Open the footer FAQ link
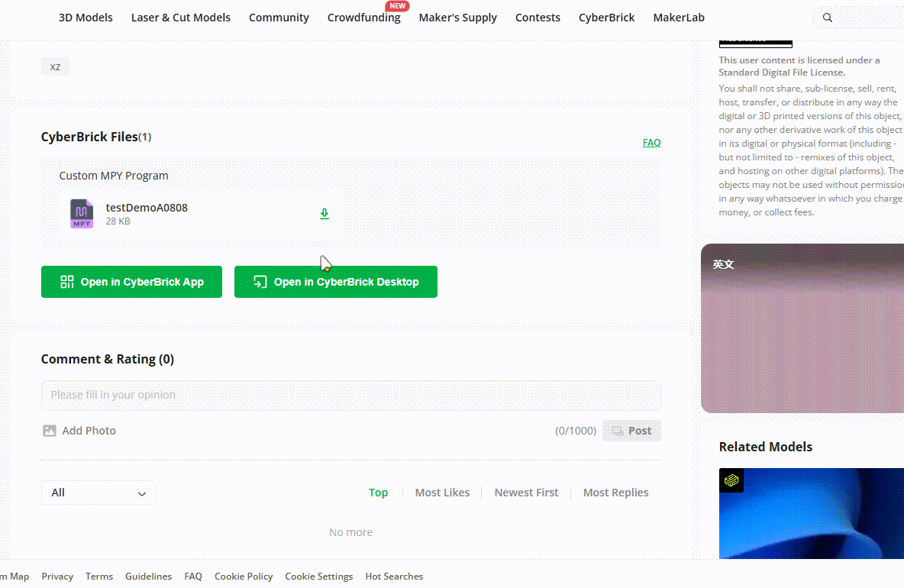 coord(193,577)
